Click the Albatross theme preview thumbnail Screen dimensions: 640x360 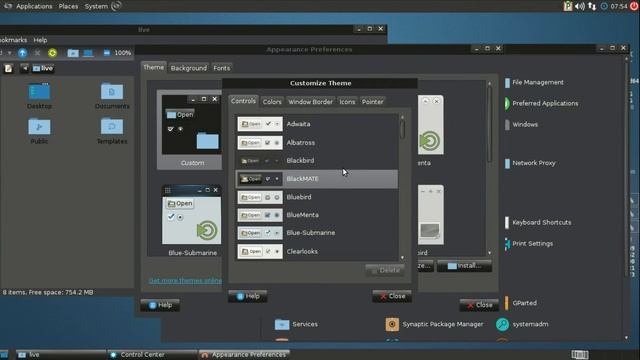point(260,142)
